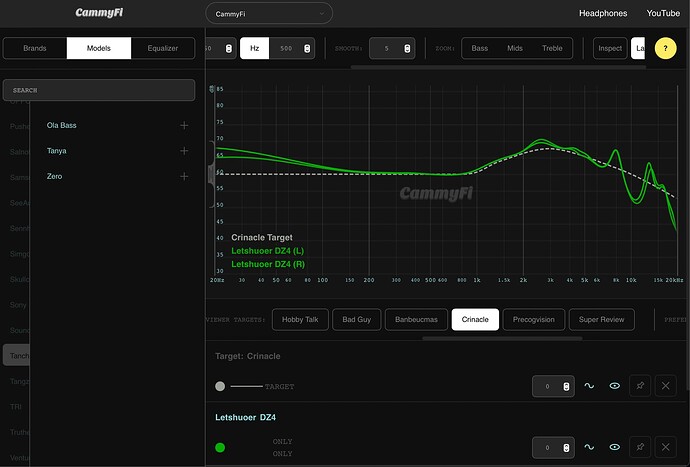690x467 pixels.
Task: Pin the Target curve
Action: tap(640, 386)
